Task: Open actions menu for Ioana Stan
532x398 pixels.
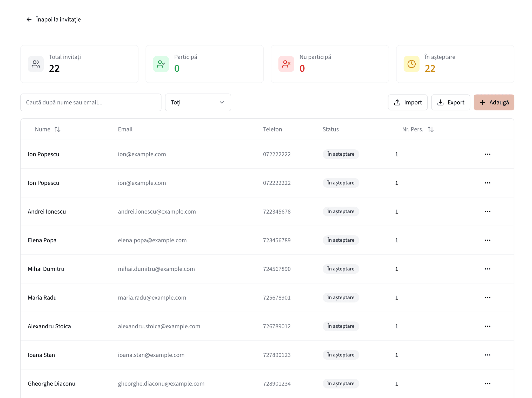Action: (x=487, y=355)
